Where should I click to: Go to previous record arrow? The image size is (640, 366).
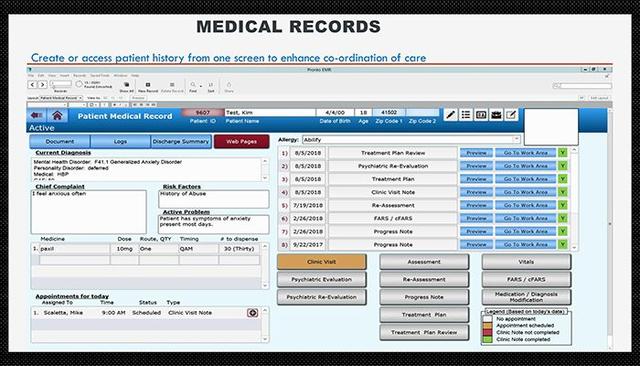tap(32, 84)
